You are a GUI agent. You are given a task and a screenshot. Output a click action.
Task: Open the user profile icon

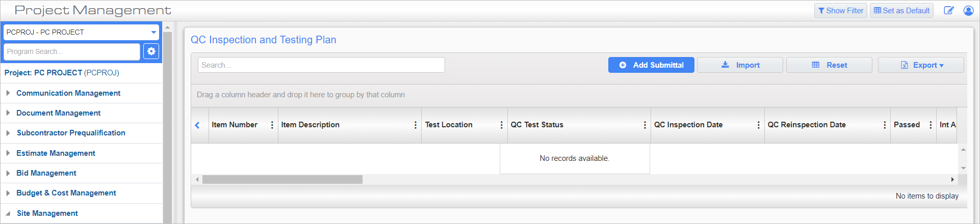click(968, 11)
